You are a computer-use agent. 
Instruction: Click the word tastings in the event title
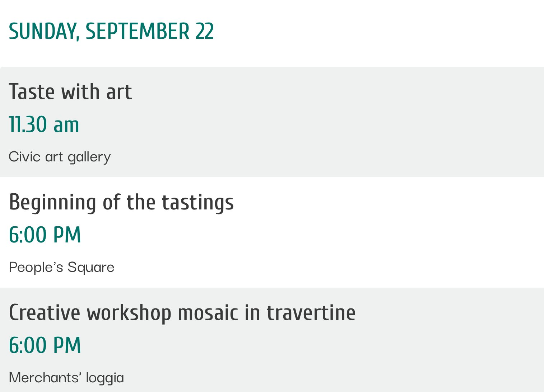click(197, 202)
